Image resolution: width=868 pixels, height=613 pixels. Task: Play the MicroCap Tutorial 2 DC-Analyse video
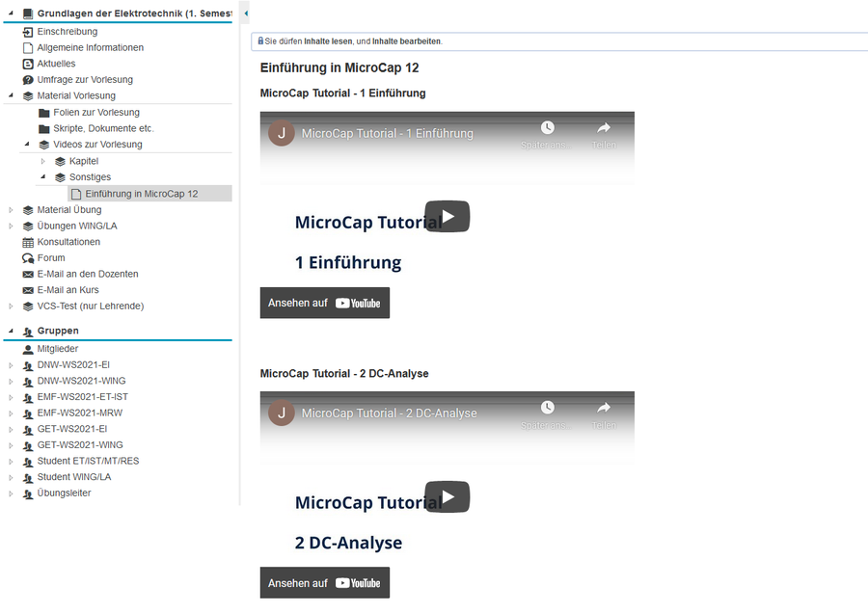pos(448,496)
